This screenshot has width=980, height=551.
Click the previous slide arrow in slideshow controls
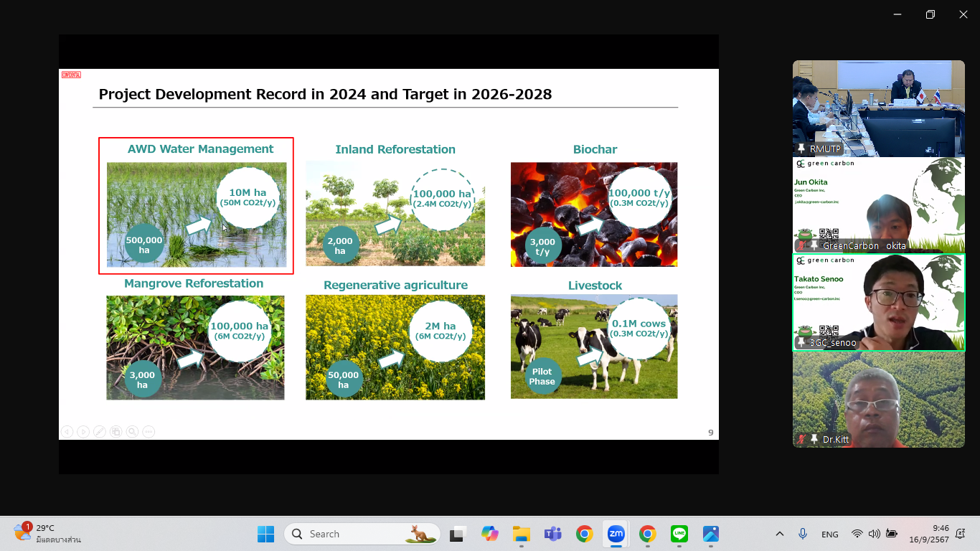tap(67, 431)
